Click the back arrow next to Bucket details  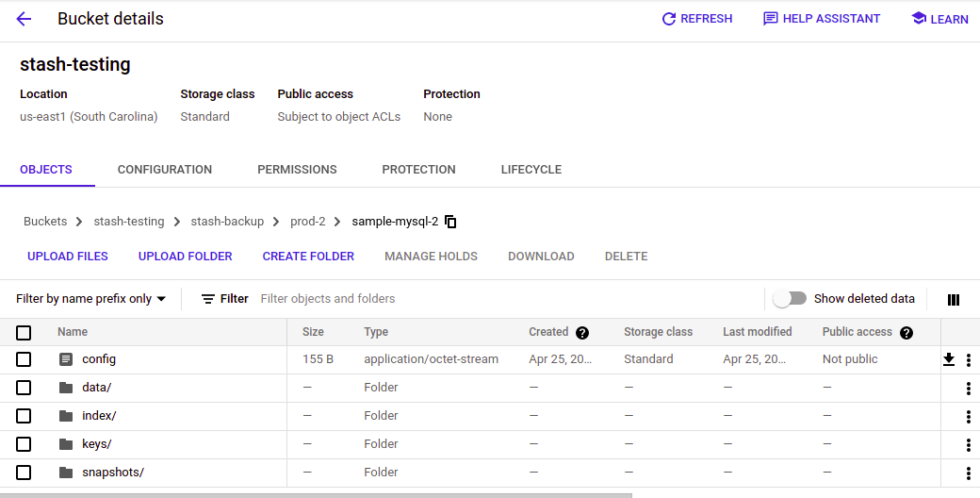pos(24,19)
